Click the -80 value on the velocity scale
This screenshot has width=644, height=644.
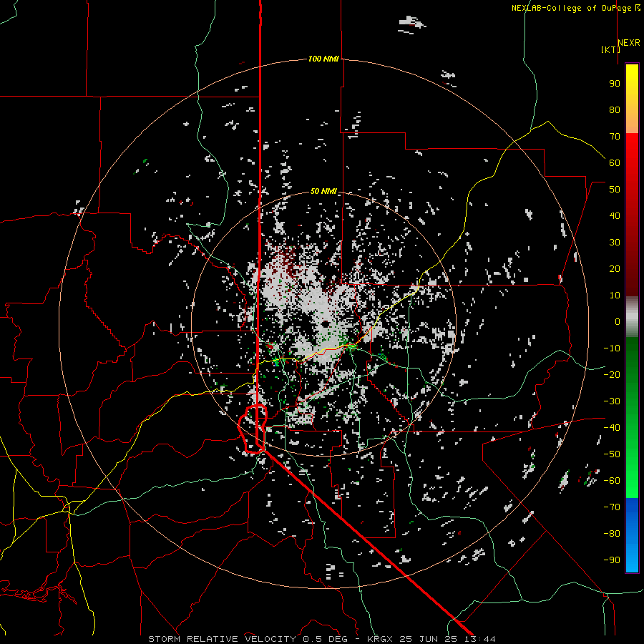(x=612, y=534)
